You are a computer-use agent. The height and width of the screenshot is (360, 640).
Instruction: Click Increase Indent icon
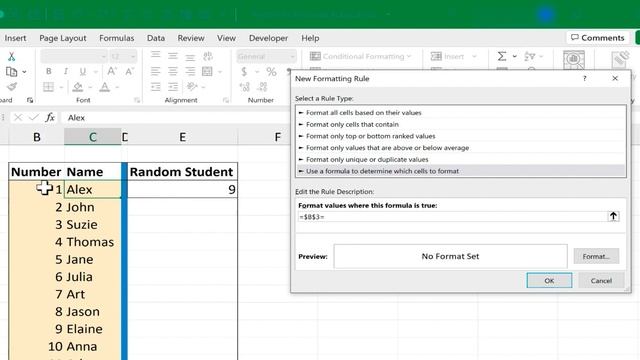pos(173,87)
